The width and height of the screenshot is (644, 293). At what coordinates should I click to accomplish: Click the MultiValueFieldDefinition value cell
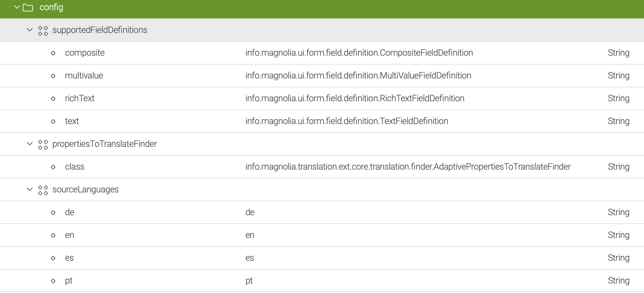tap(358, 76)
